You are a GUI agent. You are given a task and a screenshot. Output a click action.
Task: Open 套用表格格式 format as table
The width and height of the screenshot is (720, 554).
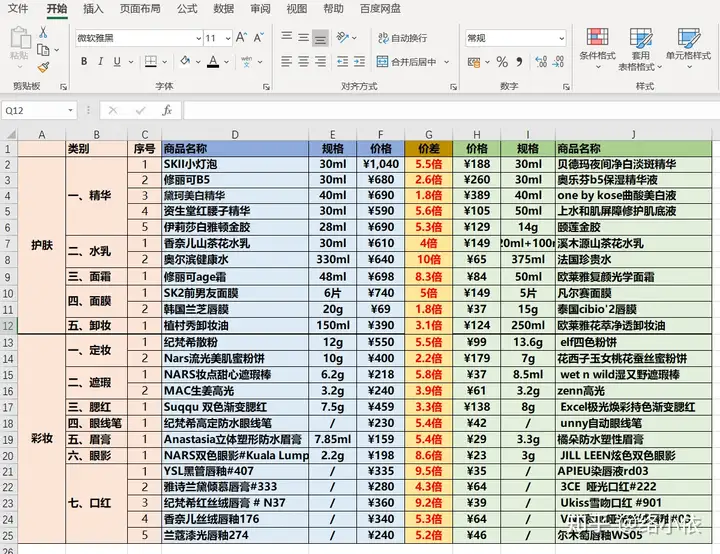(x=640, y=49)
